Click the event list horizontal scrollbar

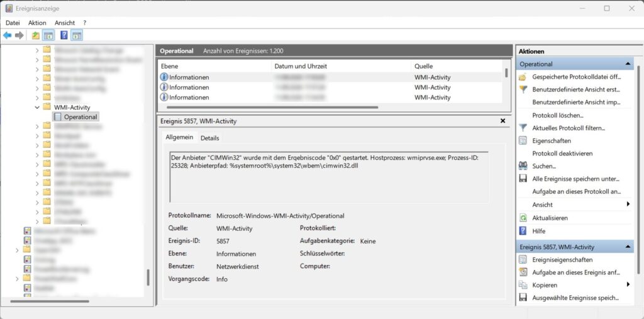point(272,108)
